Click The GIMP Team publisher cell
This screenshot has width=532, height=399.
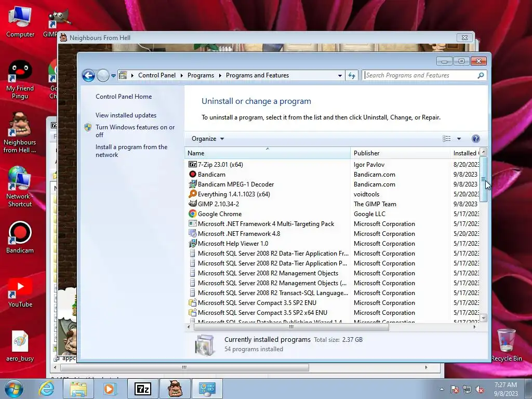click(x=375, y=204)
